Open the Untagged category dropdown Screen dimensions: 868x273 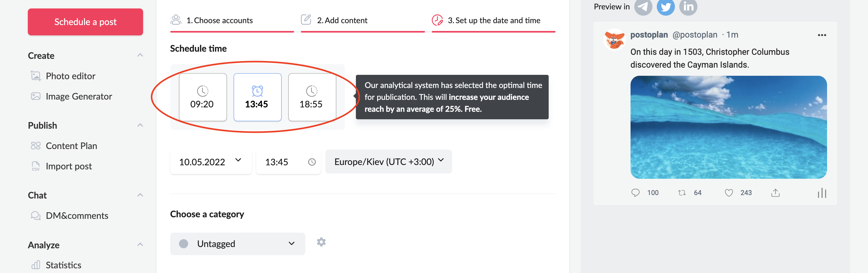coord(237,244)
